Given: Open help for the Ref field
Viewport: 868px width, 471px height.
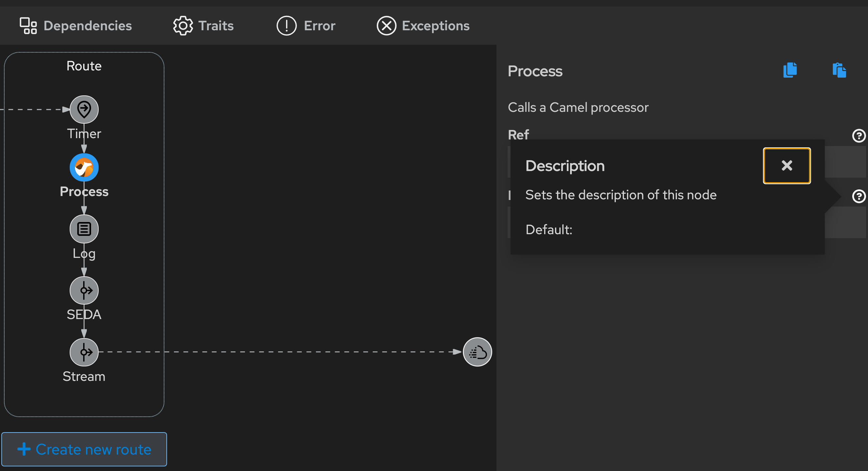Looking at the screenshot, I should point(858,136).
